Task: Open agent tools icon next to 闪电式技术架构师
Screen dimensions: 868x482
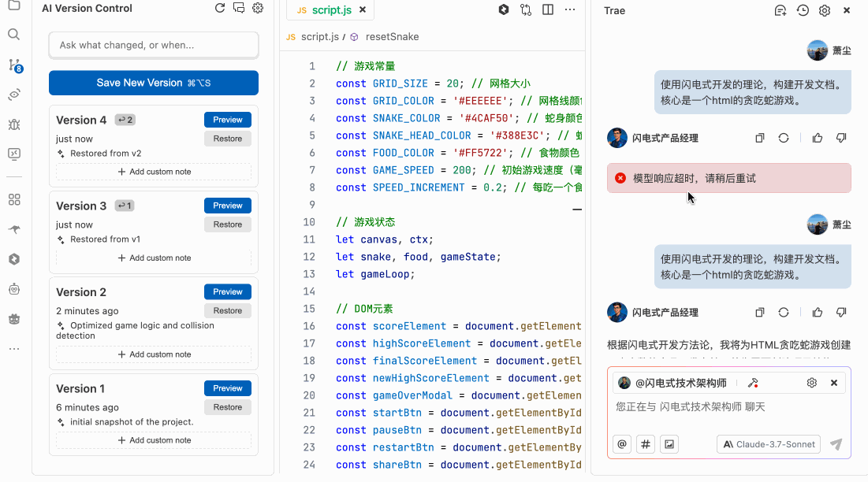Action: point(753,383)
